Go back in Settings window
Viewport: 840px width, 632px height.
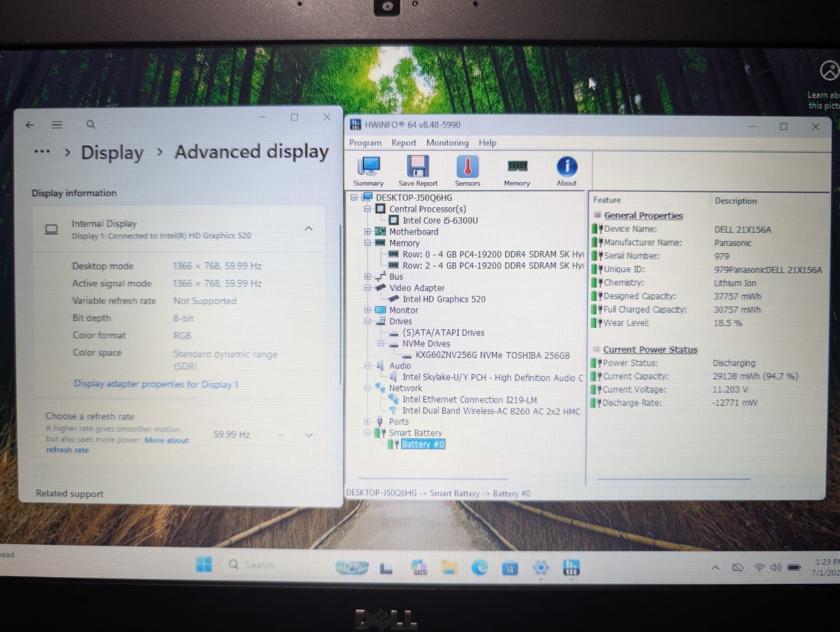click(30, 125)
